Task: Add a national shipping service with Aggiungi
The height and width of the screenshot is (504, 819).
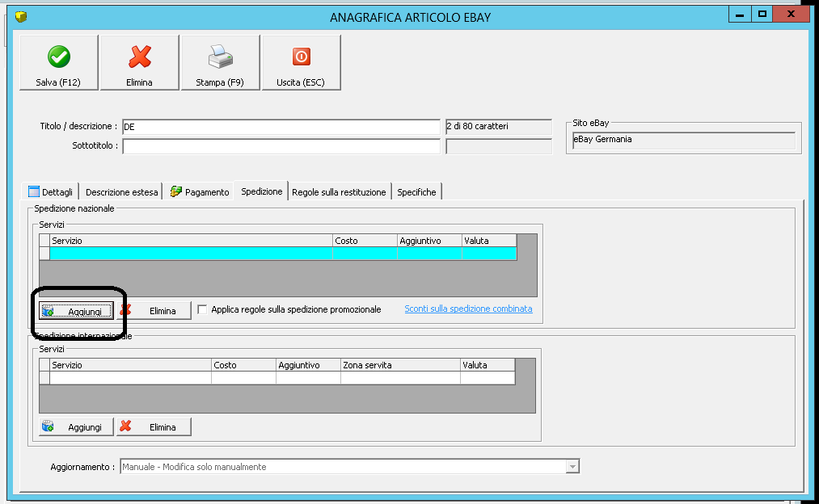Action: (x=76, y=311)
